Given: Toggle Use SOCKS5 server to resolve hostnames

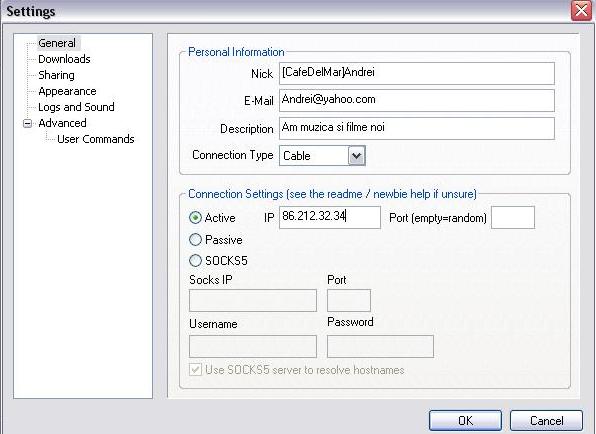Looking at the screenshot, I should tap(195, 369).
